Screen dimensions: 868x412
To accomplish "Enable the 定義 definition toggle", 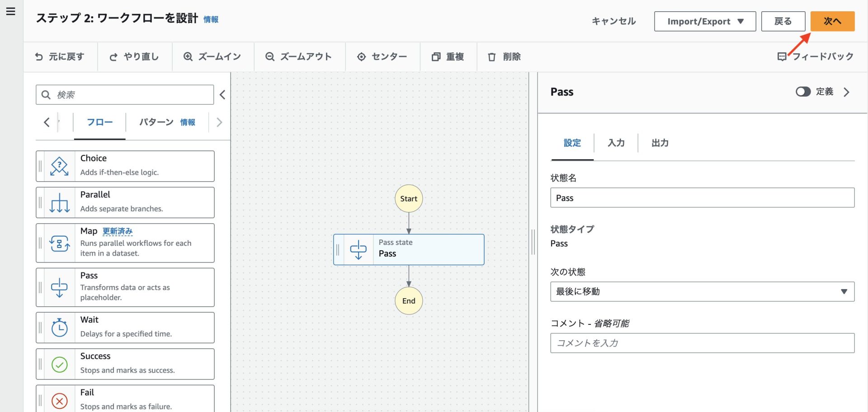I will pyautogui.click(x=803, y=92).
